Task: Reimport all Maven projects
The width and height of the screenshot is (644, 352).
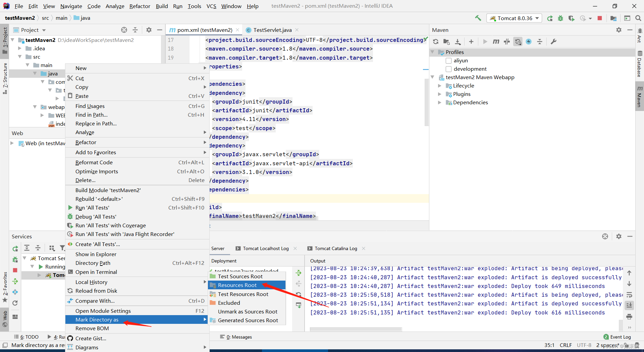Action: 436,42
